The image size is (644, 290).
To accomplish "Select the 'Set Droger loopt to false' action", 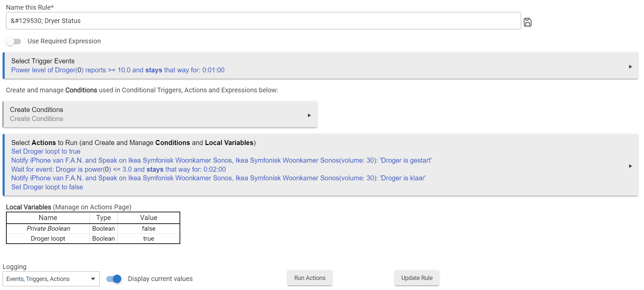I will point(47,187).
